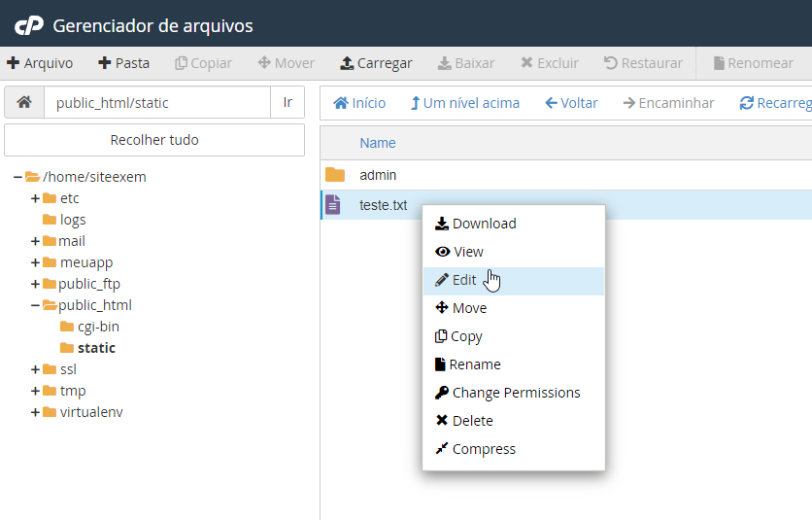Go up with Um nível acima
The height and width of the screenshot is (520, 812).
click(x=464, y=103)
